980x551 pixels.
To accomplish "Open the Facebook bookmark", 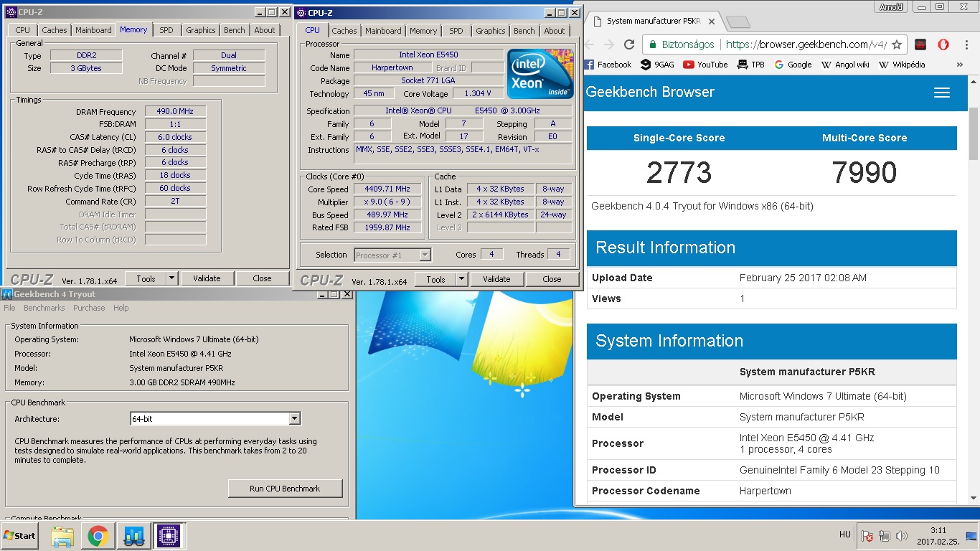I will 608,65.
